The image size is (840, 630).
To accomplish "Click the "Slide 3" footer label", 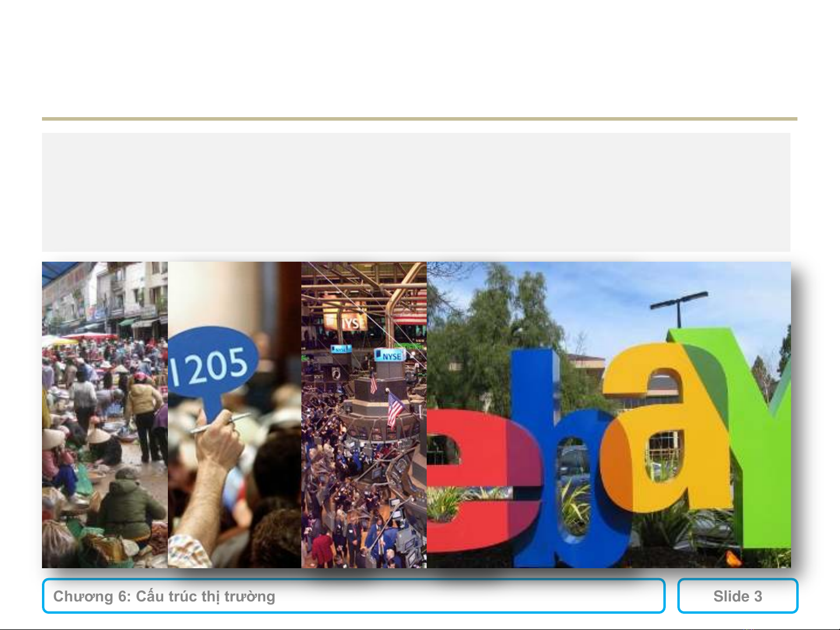I will tap(737, 596).
